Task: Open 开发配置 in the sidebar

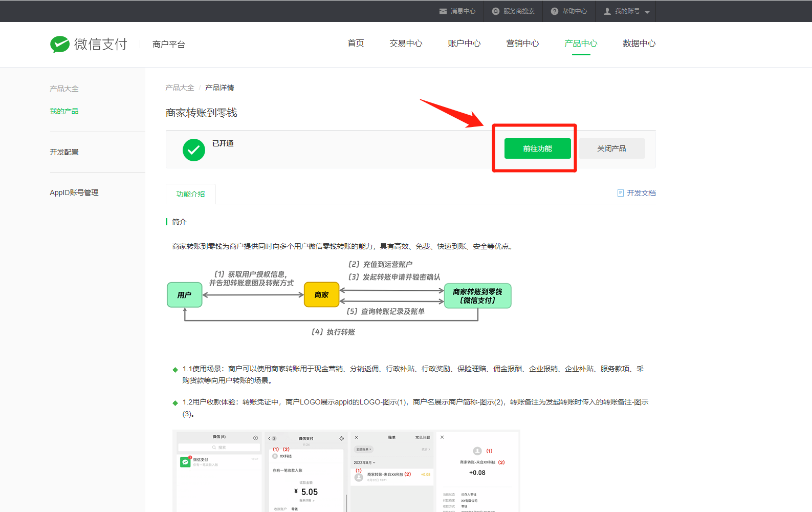Action: (x=64, y=152)
